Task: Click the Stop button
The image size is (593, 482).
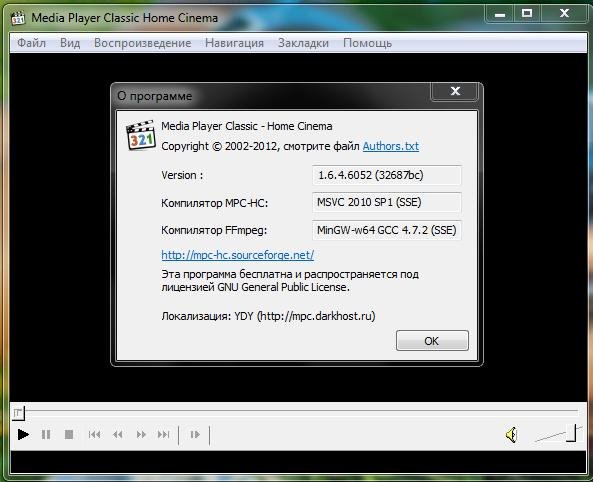Action: click(x=69, y=434)
